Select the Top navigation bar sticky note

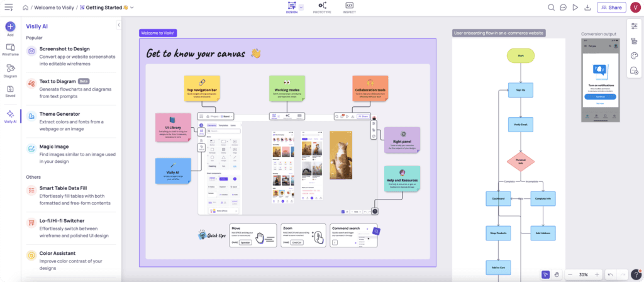click(202, 88)
